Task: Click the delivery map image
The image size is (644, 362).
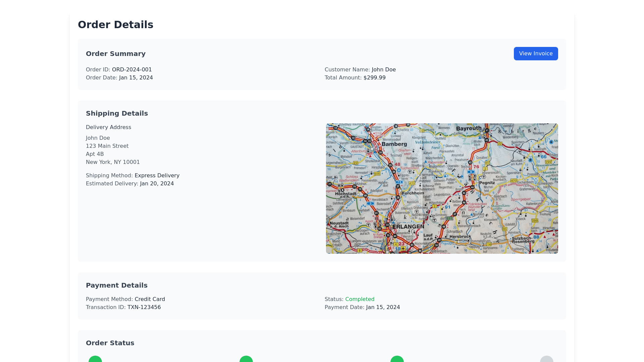Action: (x=442, y=188)
